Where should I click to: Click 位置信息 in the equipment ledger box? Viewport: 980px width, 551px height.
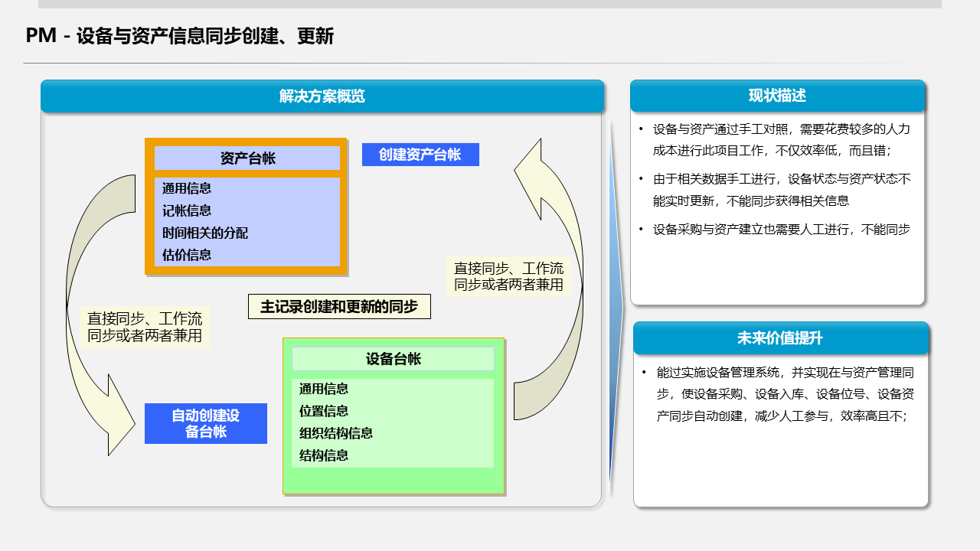[324, 411]
